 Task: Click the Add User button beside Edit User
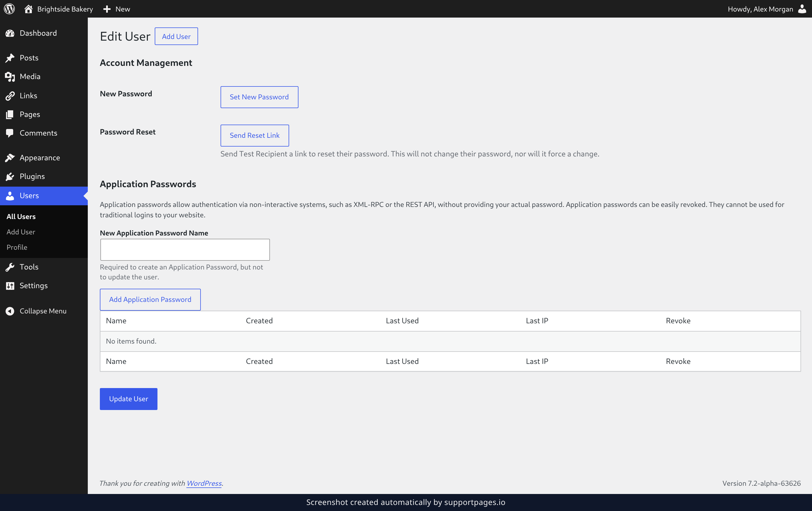pos(176,36)
